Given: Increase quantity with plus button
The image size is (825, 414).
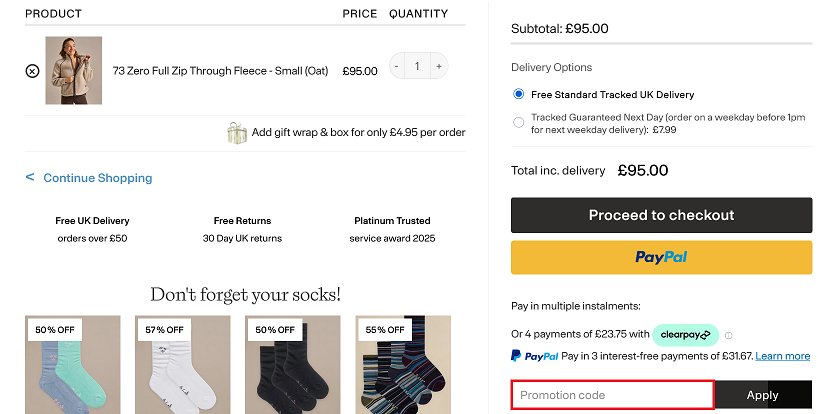Looking at the screenshot, I should (439, 66).
